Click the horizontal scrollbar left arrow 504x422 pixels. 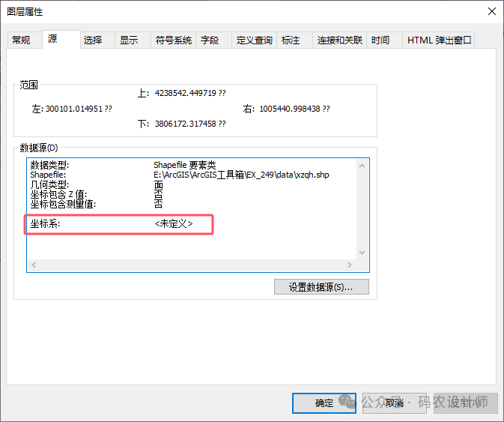pos(33,265)
